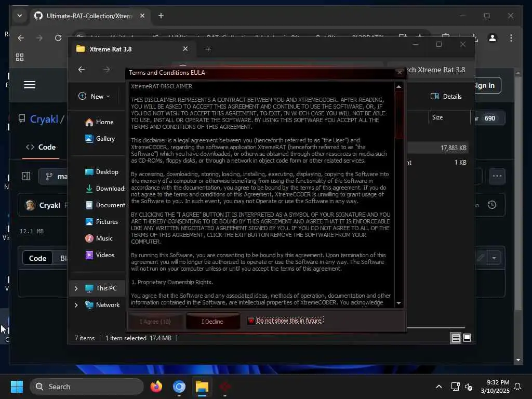532x399 pixels.
Task: Check Do not show this in future
Action: [x=251, y=321]
